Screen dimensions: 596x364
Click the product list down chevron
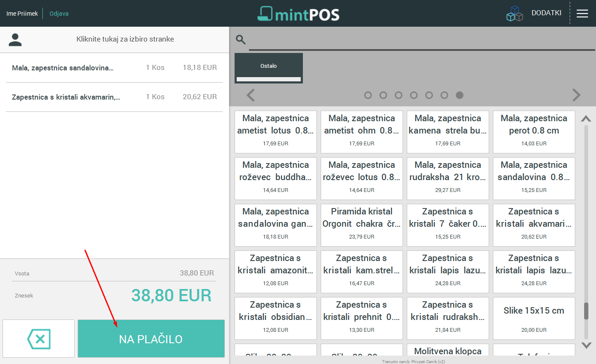586,345
